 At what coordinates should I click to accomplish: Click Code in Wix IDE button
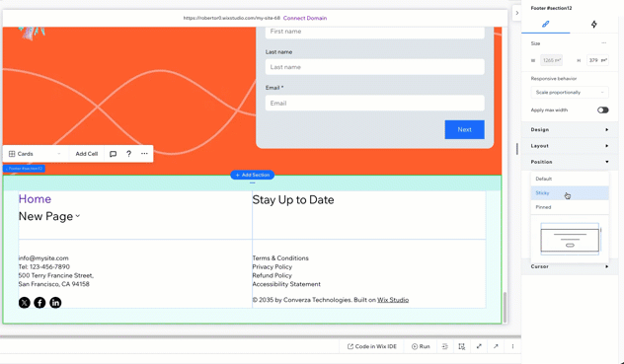[x=371, y=346]
